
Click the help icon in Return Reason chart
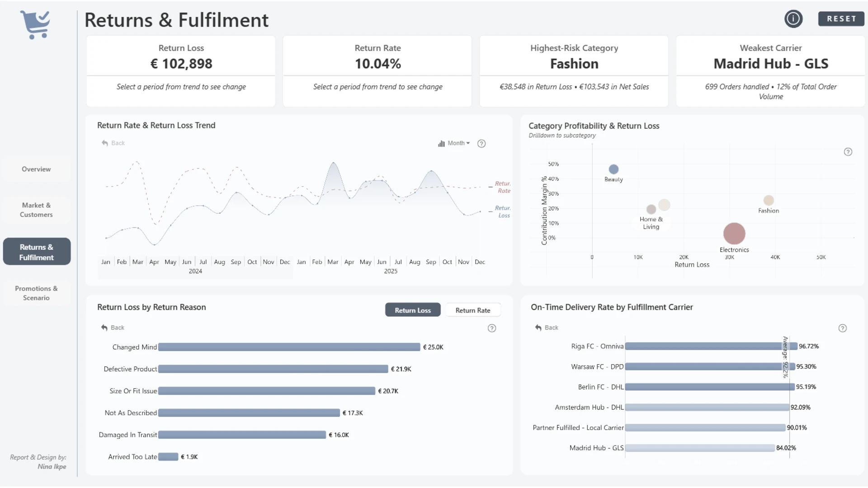pos(492,328)
